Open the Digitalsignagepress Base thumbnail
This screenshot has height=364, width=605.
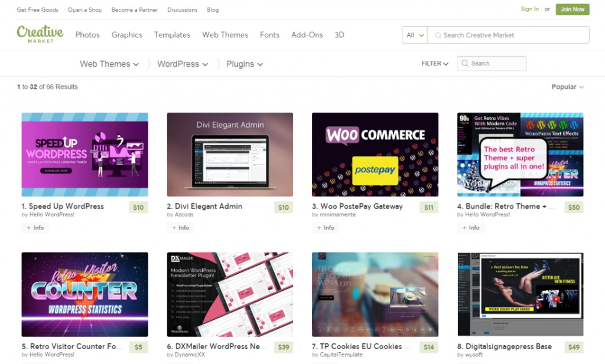coord(520,294)
